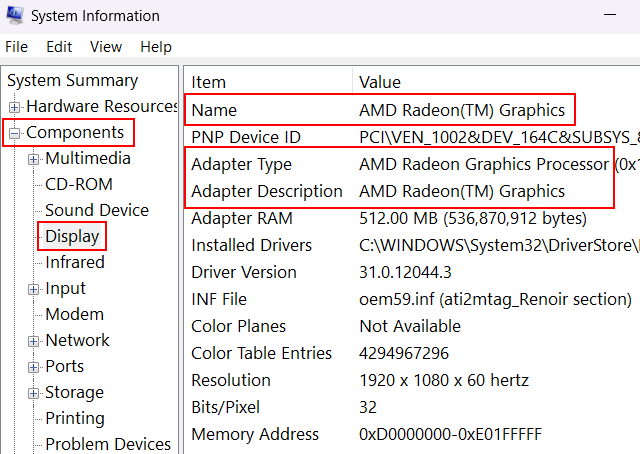Click the Adapter Description row label
The width and height of the screenshot is (640, 454).
[x=267, y=191]
